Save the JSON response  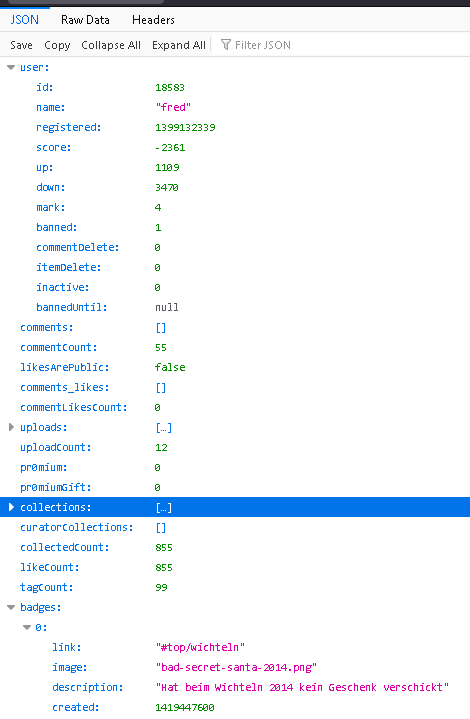click(x=21, y=45)
